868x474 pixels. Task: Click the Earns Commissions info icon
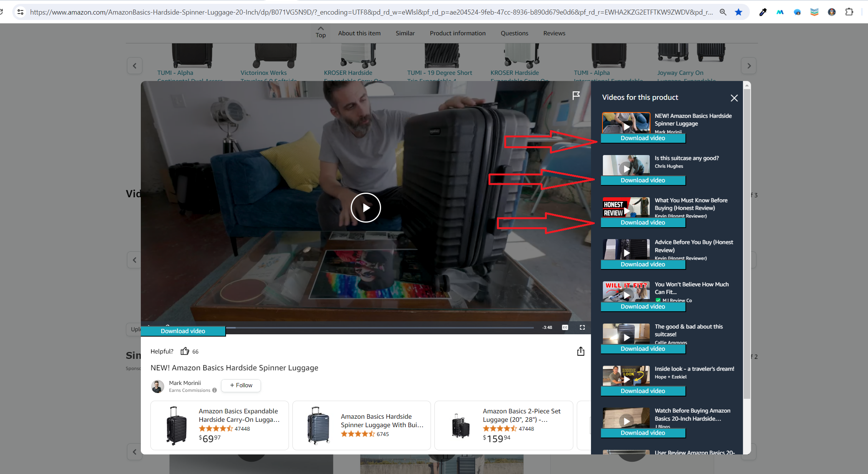[x=215, y=390]
